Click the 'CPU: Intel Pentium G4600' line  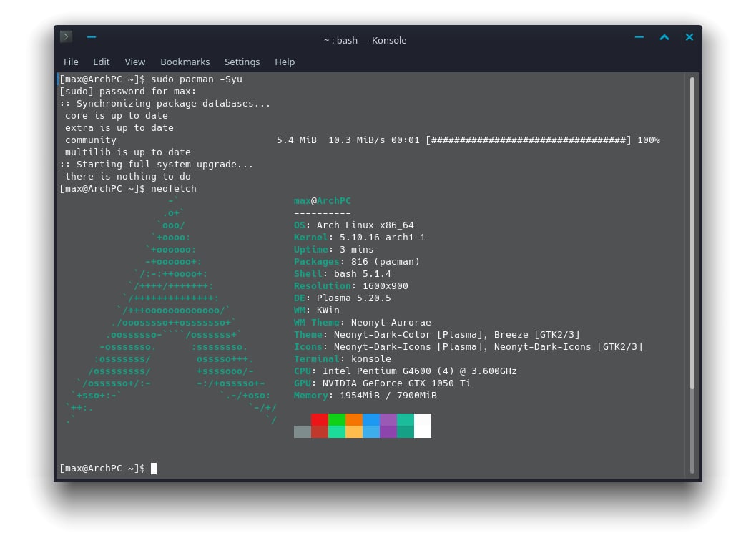(x=406, y=371)
